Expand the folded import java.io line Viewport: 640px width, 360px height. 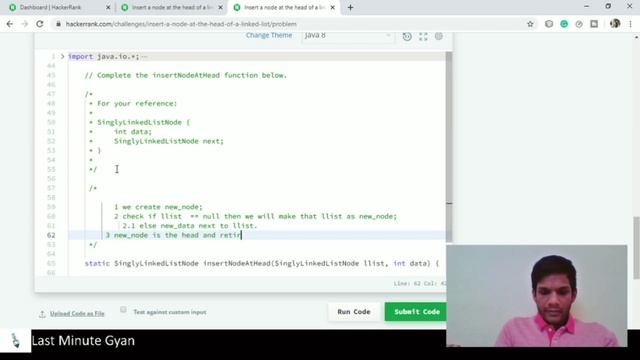coord(62,56)
